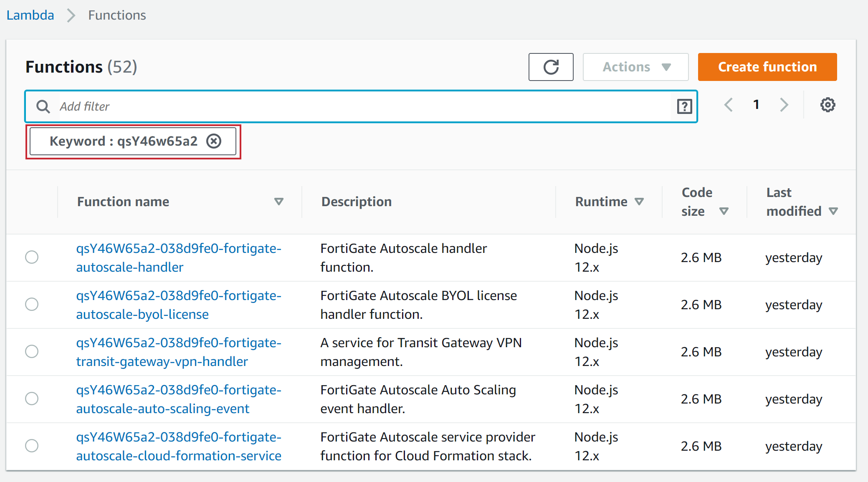This screenshot has width=868, height=482.
Task: Click the Code size sort arrow
Action: (x=725, y=211)
